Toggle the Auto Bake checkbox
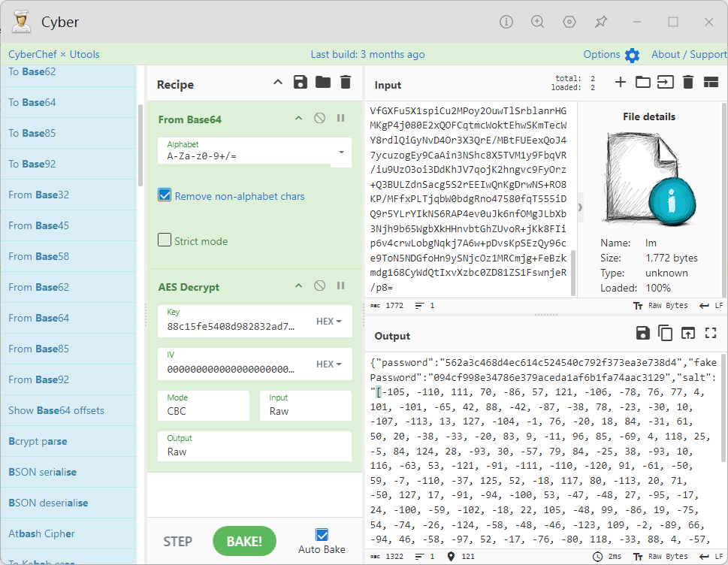This screenshot has height=565, width=728. click(x=322, y=534)
